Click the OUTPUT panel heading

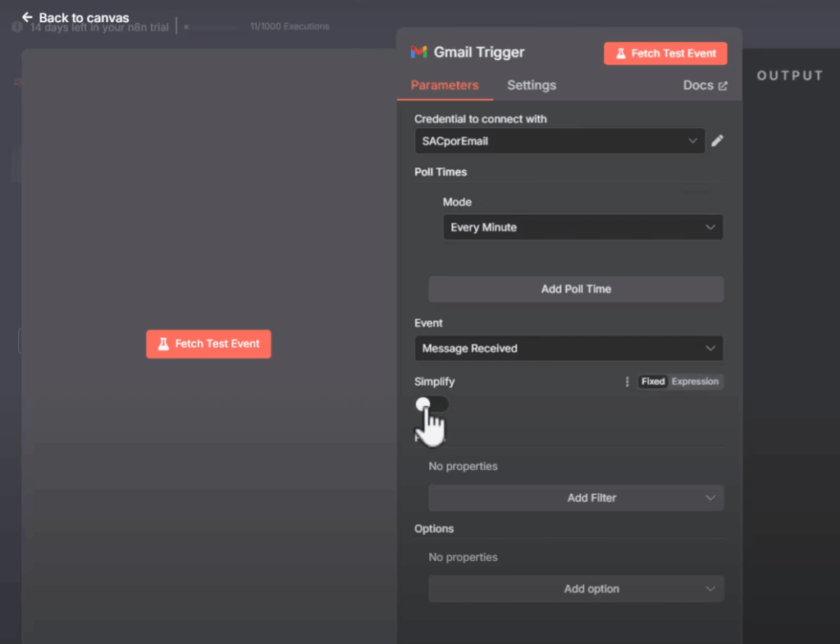[x=790, y=75]
